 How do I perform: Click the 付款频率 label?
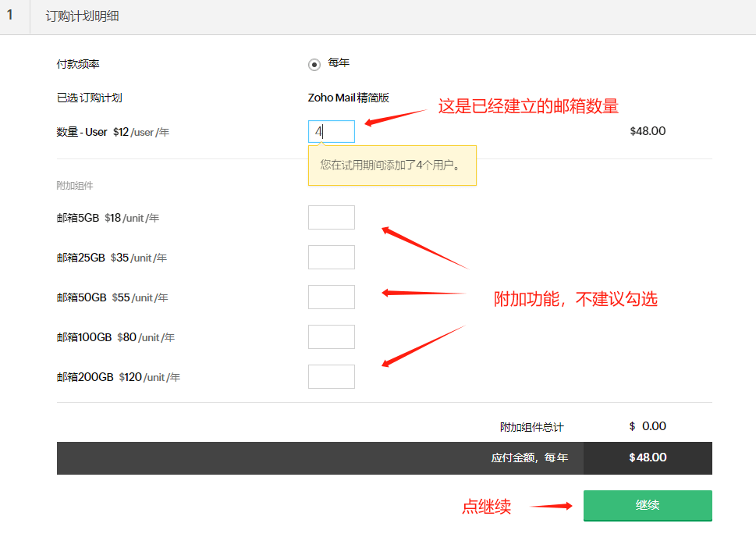click(78, 64)
